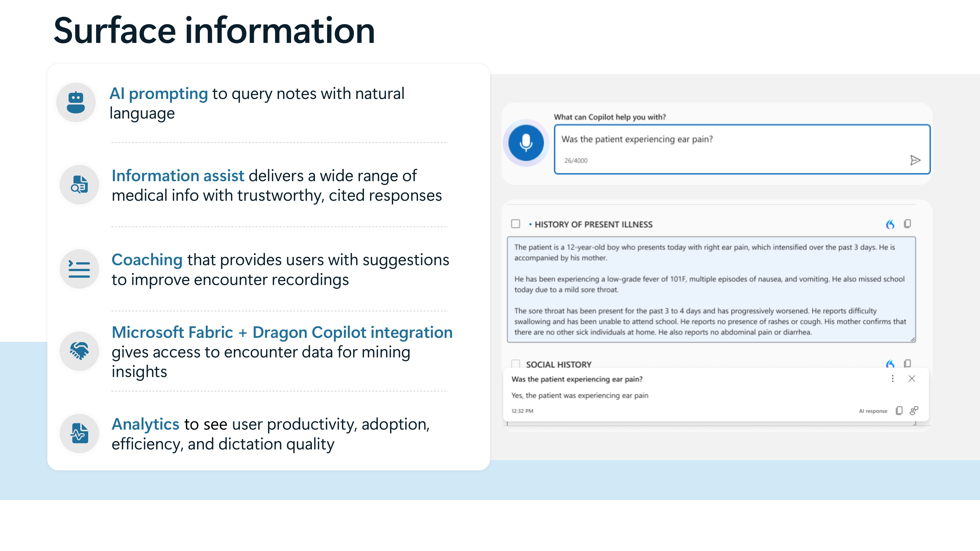Viewport: 980px width, 551px height.
Task: Click inside History of Present Illness text area
Action: (711, 289)
